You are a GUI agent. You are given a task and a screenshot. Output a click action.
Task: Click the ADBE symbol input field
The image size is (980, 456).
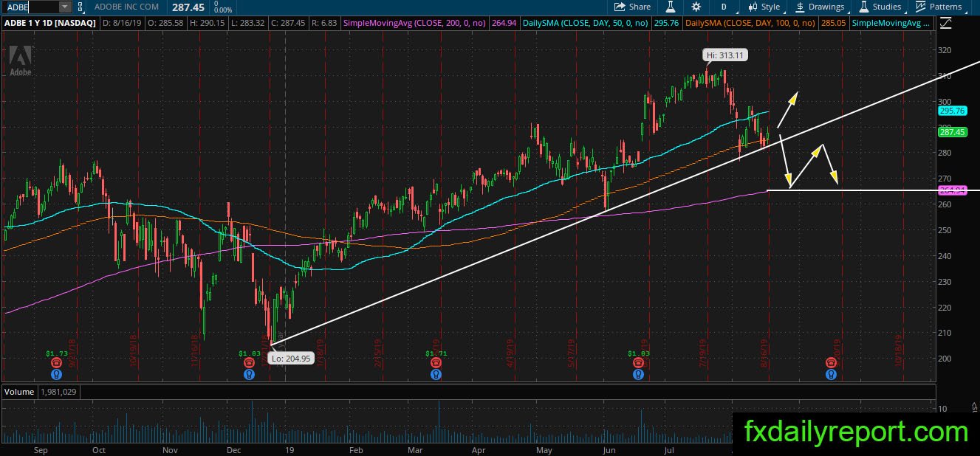[x=30, y=7]
